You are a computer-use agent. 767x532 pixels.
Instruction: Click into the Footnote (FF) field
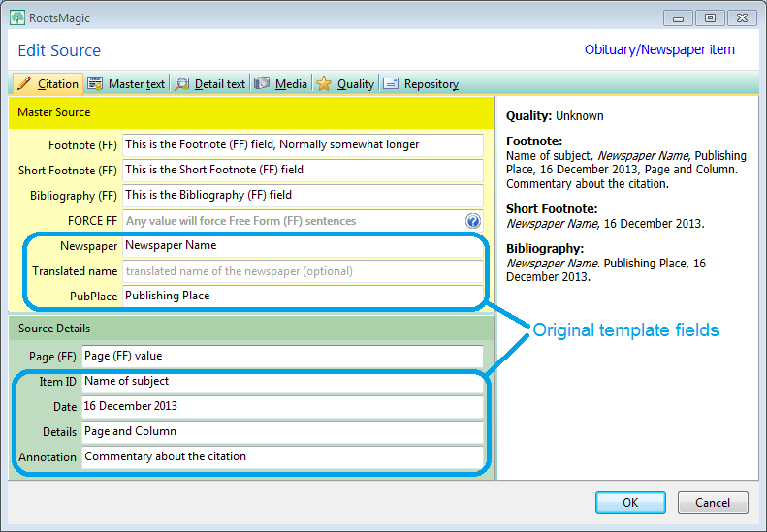click(303, 145)
